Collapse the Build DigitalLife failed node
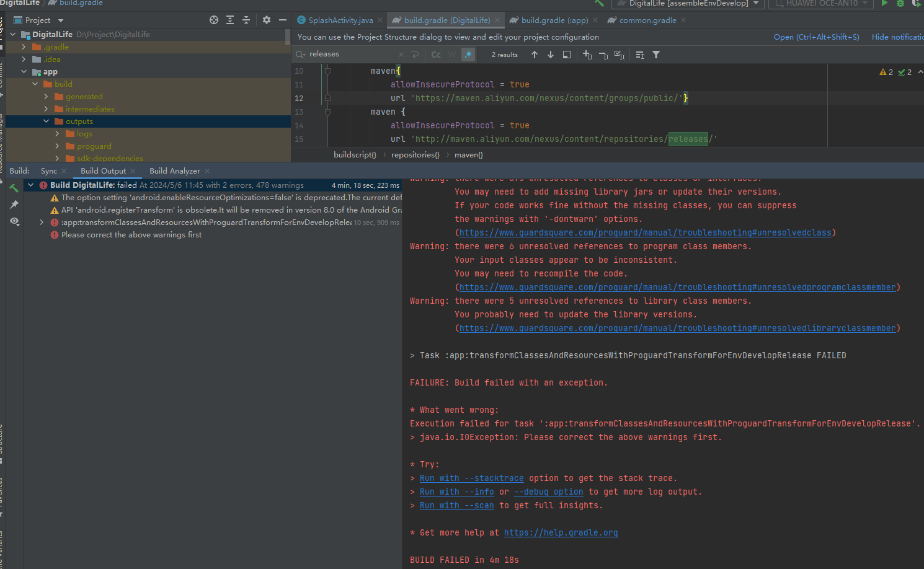This screenshot has width=924, height=569. coord(30,185)
